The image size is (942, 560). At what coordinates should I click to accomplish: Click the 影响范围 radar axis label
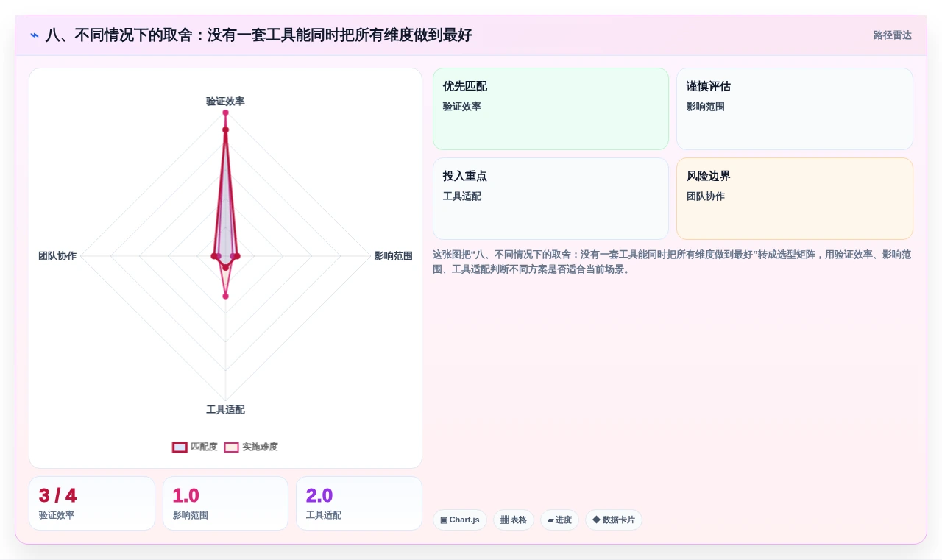click(394, 256)
